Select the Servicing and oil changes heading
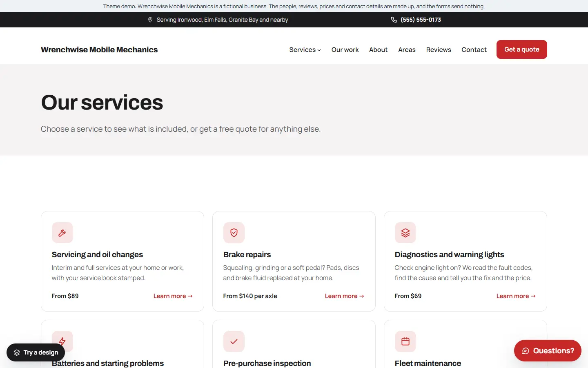Screen dimensions: 588x368 (97, 255)
